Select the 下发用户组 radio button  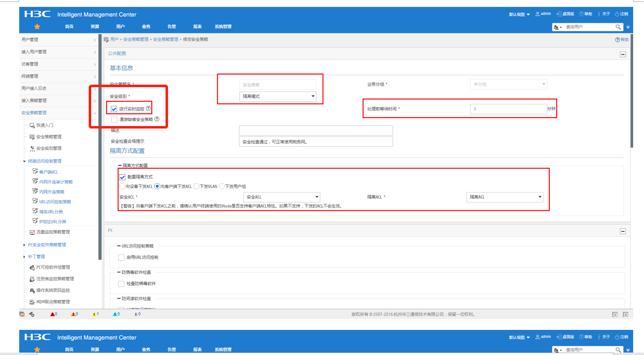(x=222, y=187)
